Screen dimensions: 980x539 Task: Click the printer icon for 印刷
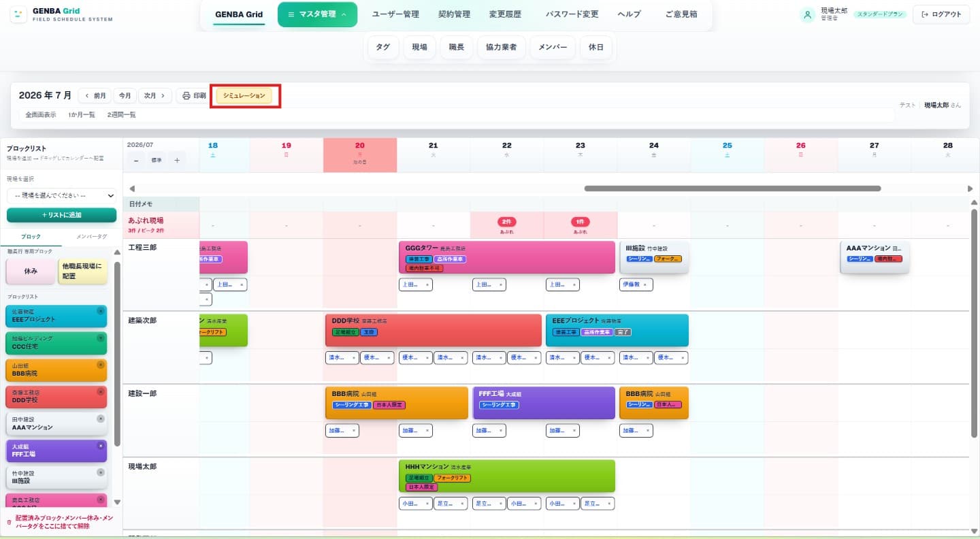186,96
